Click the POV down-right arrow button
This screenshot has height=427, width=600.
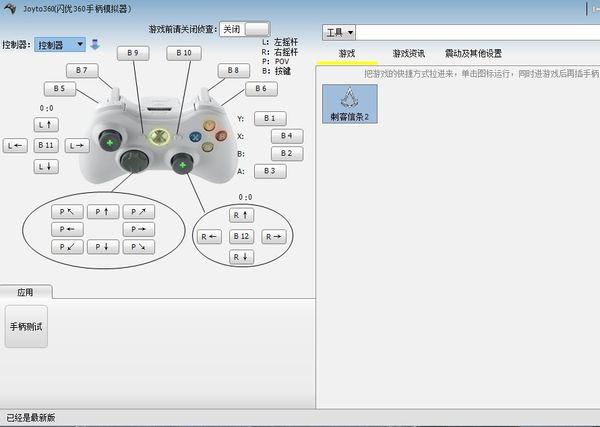(x=139, y=247)
